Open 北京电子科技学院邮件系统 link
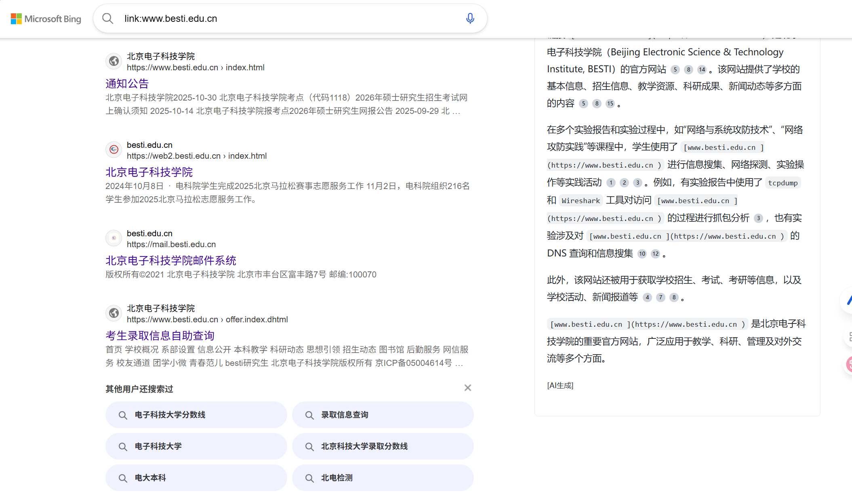This screenshot has width=852, height=504. (x=170, y=260)
